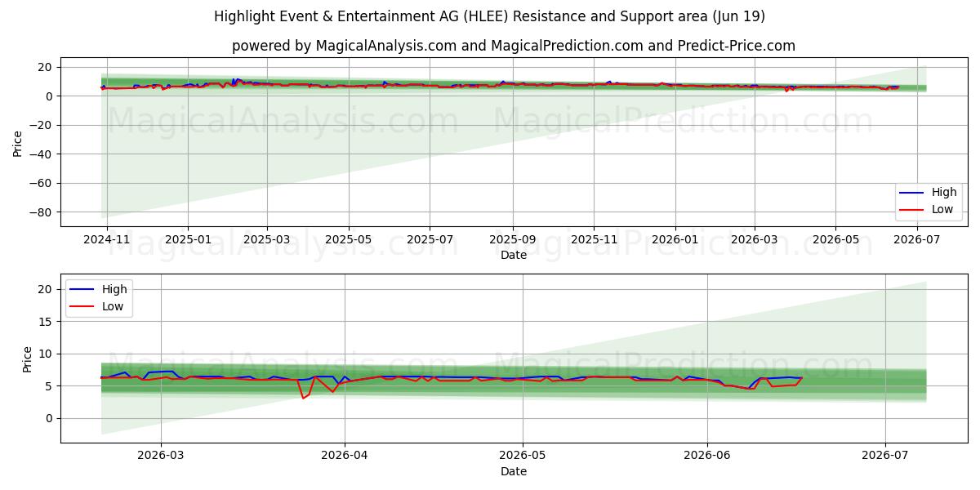980x490 pixels.
Task: Click the '2026-07' tick label in bottom chart
Action: point(885,457)
